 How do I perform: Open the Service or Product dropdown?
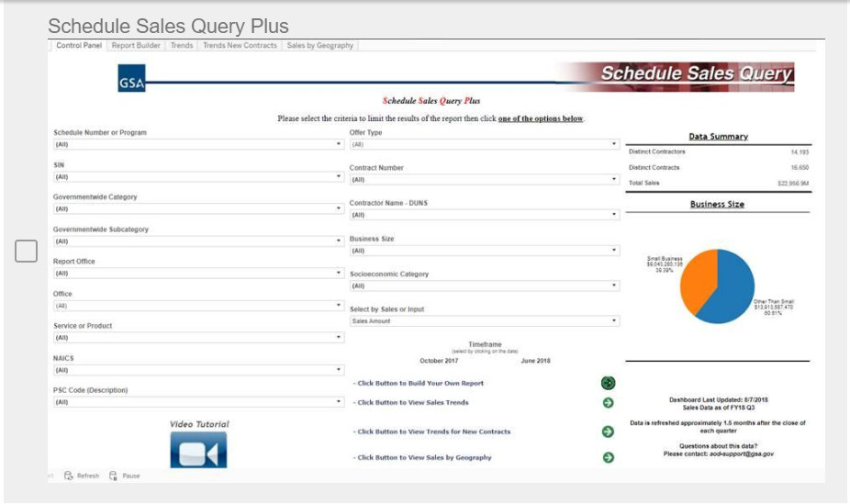pyautogui.click(x=198, y=338)
